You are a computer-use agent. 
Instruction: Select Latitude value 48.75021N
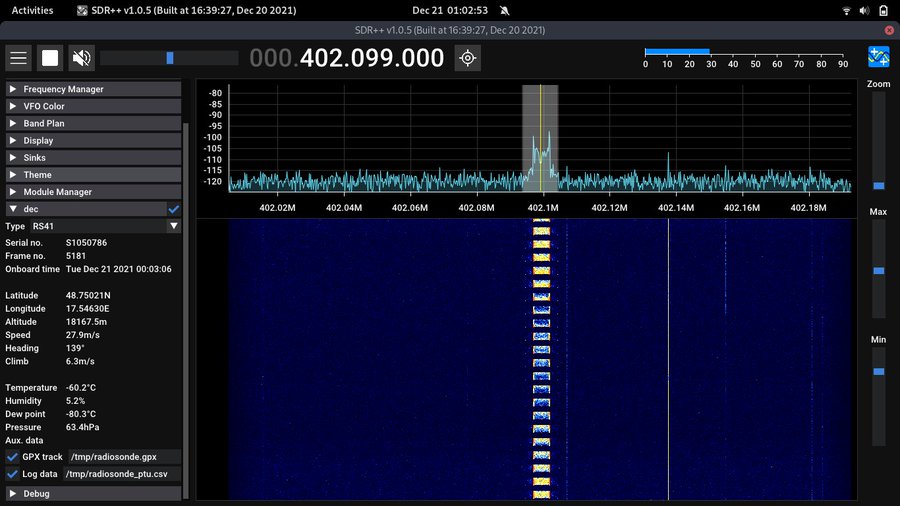pyautogui.click(x=88, y=295)
